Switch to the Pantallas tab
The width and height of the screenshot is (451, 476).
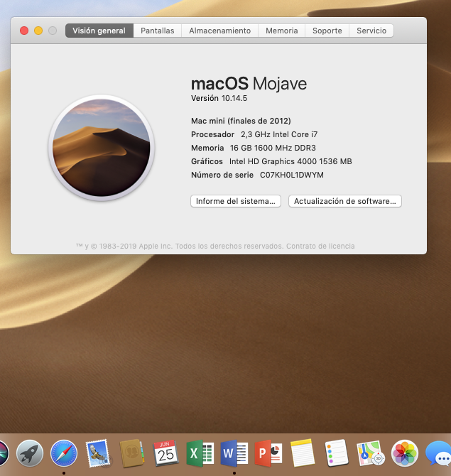pos(158,31)
